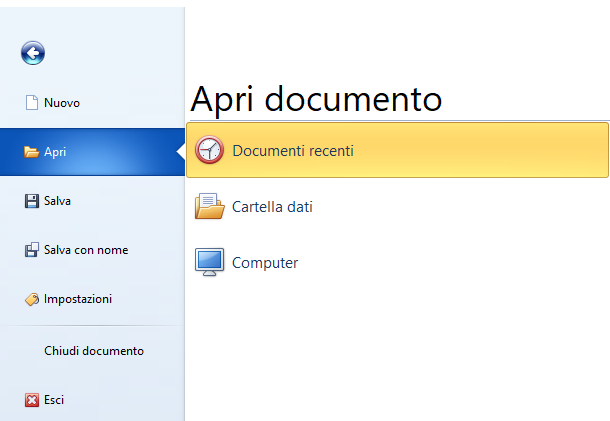The width and height of the screenshot is (610, 421).
Task: Open the Apri menu tab
Action: (56, 152)
